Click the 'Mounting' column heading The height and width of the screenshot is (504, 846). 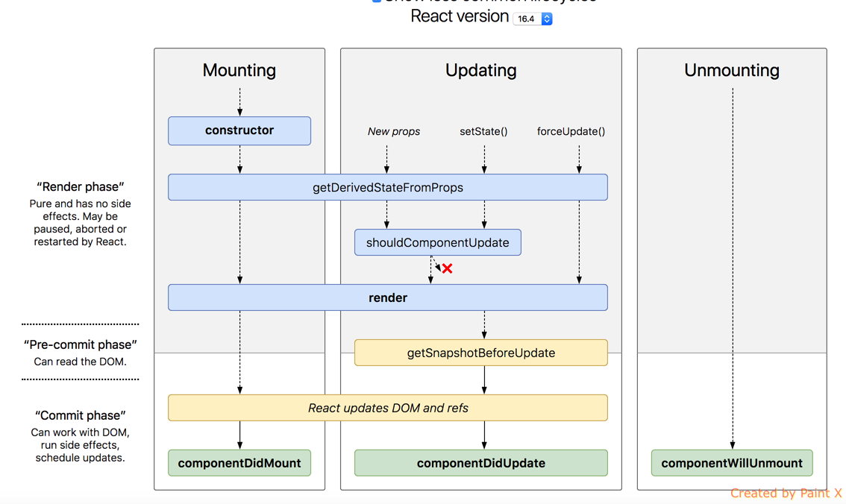click(x=239, y=70)
